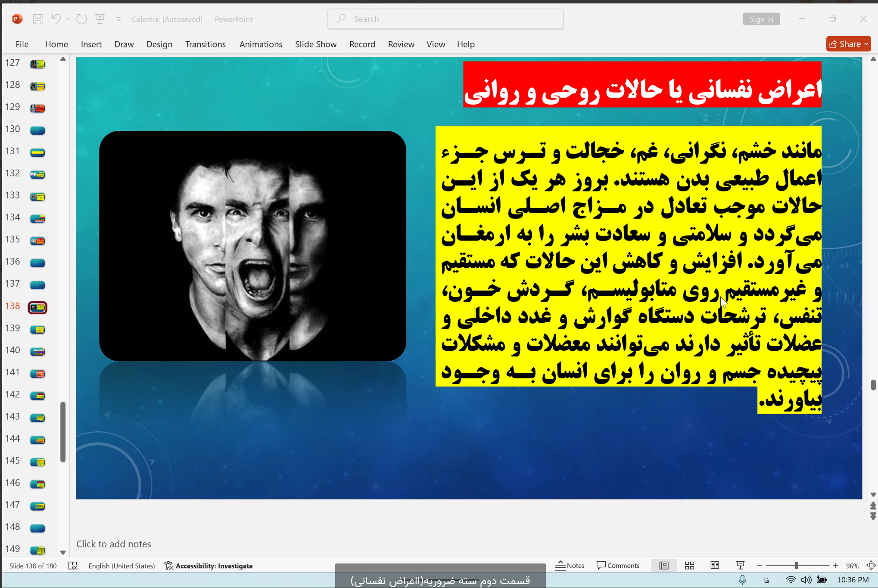This screenshot has height=588, width=878.
Task: Open spell check icon in status bar
Action: (73, 566)
